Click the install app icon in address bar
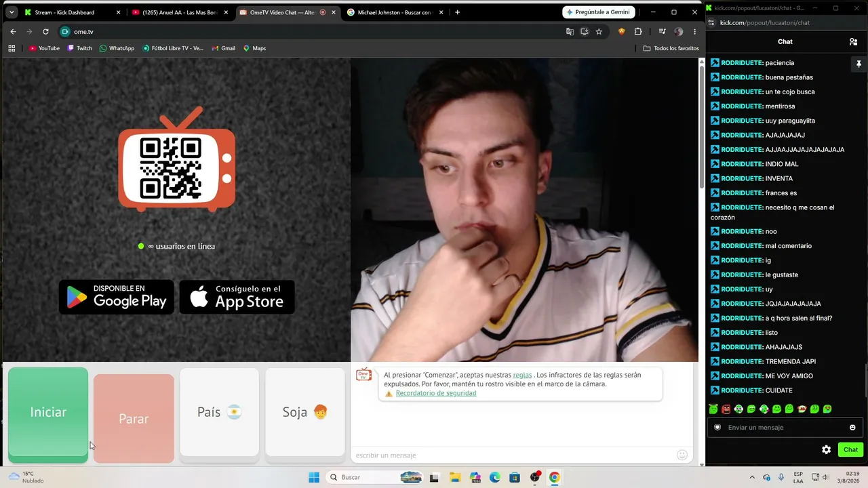Image resolution: width=868 pixels, height=488 pixels. point(585,31)
